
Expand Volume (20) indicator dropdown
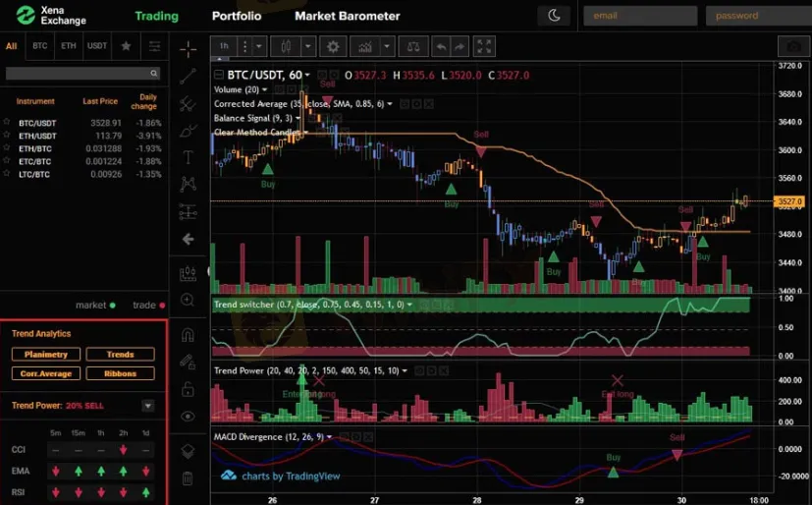pyautogui.click(x=265, y=90)
